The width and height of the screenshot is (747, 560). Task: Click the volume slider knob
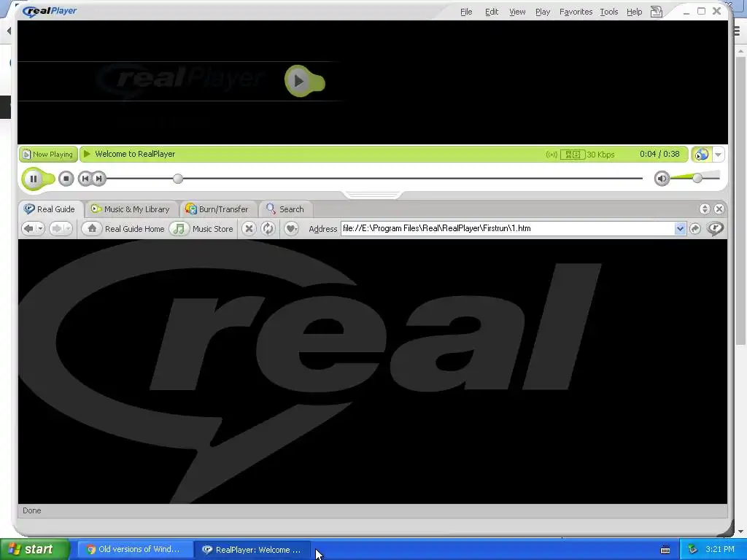697,178
